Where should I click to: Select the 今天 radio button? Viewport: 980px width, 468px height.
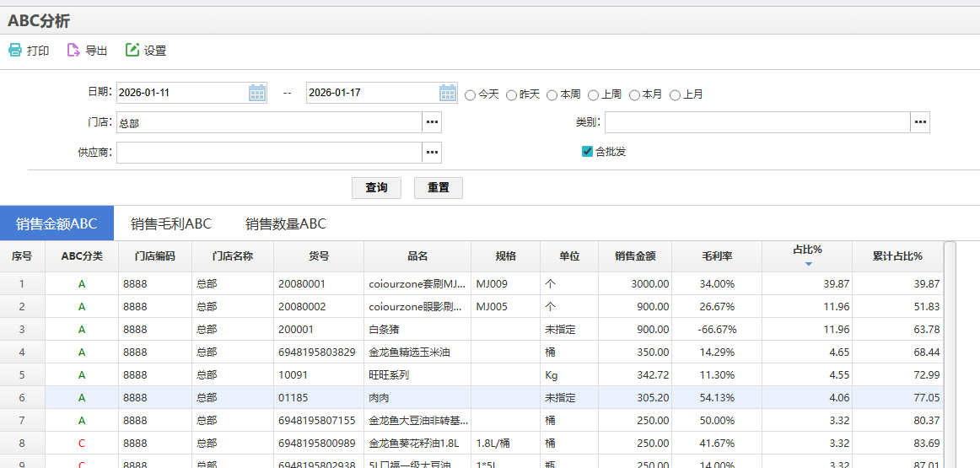471,95
